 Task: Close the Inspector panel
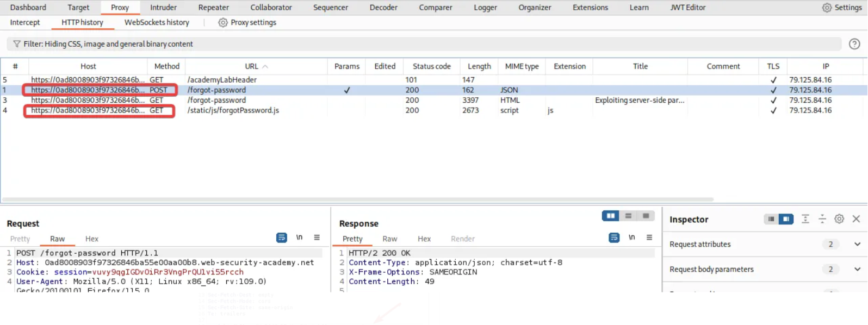[x=856, y=219]
